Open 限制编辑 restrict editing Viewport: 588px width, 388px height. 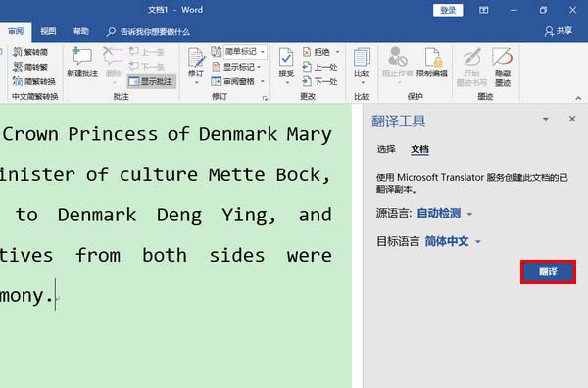432,63
